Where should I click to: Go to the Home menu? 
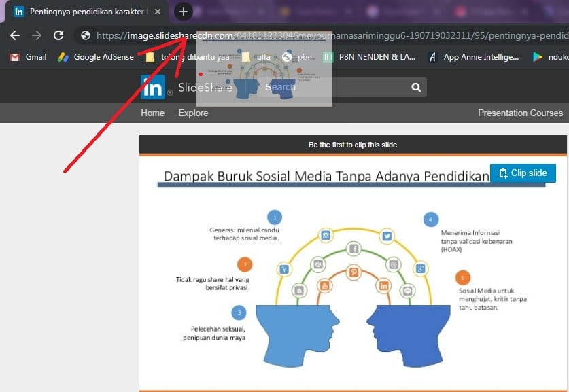coord(153,113)
